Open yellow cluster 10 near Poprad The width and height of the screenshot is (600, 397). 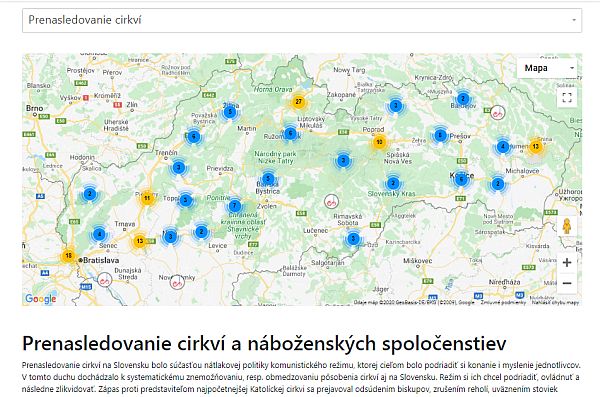[379, 142]
